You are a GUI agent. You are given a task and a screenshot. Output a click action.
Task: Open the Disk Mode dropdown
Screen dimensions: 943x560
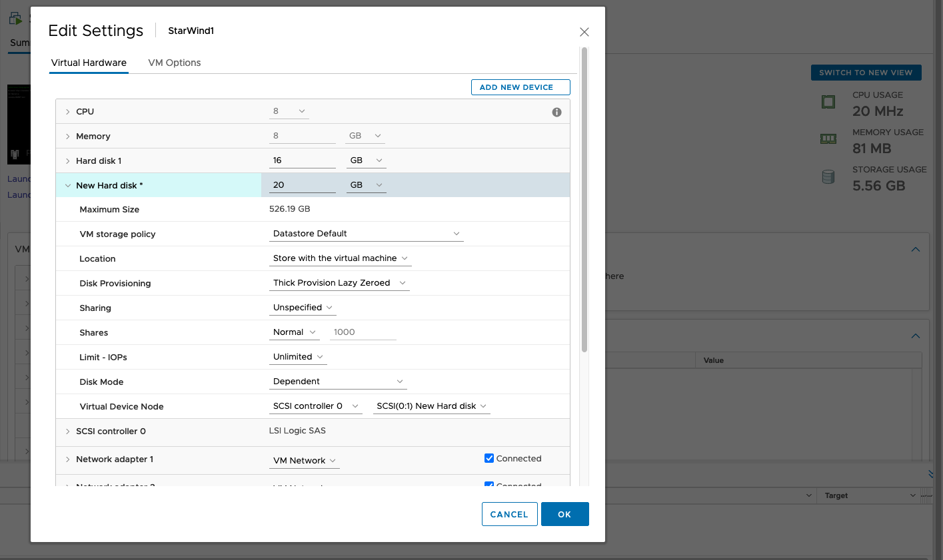point(338,382)
